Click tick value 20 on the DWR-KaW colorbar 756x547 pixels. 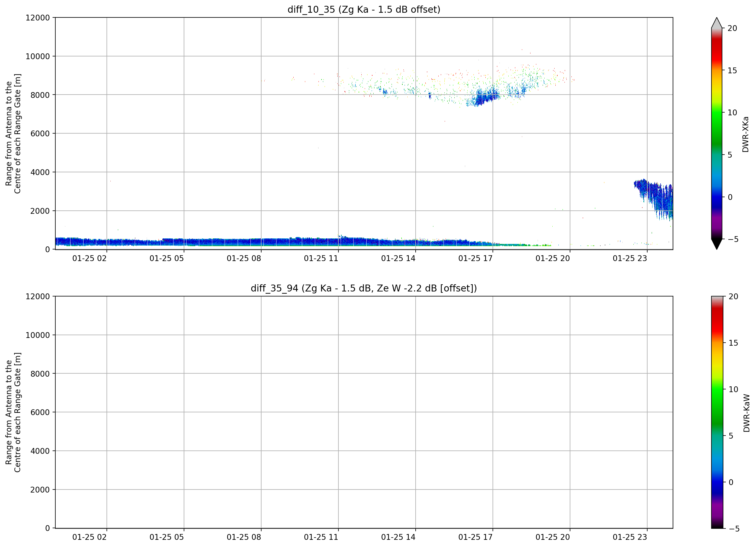733,296
